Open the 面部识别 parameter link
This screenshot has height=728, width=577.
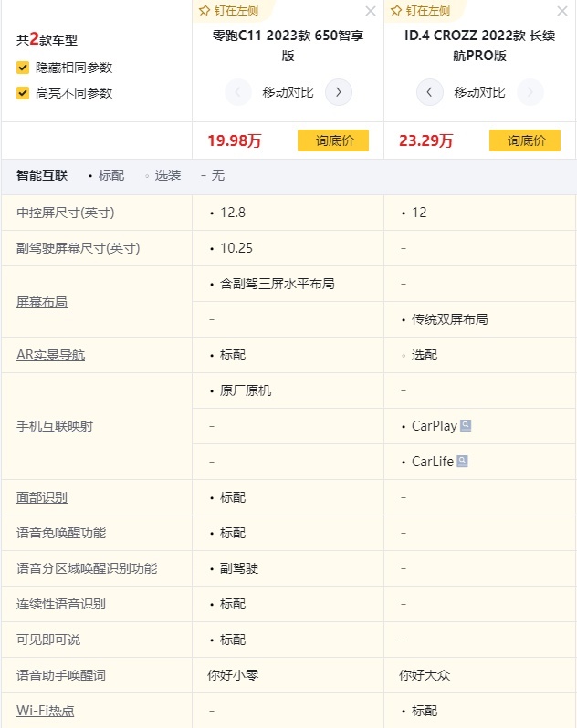point(42,497)
